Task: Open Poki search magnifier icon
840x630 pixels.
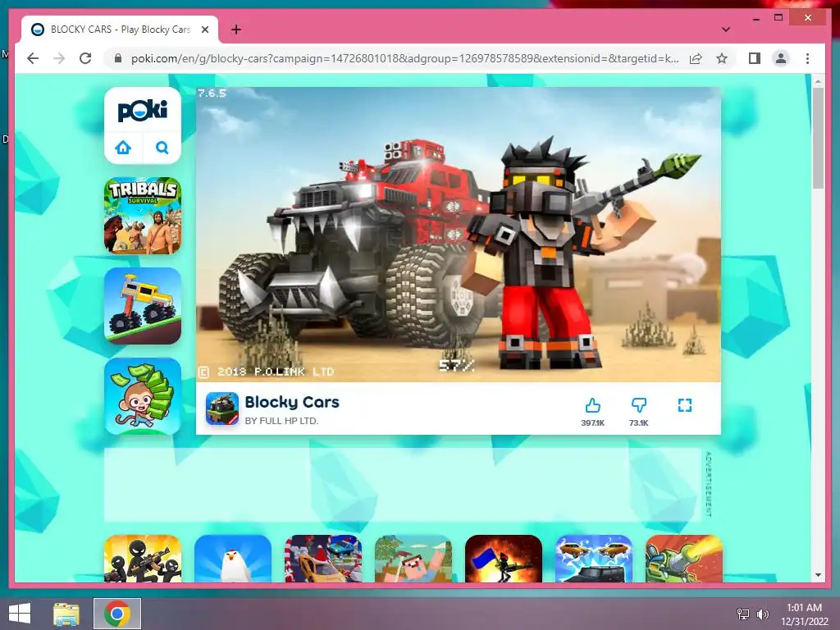Action: (162, 148)
